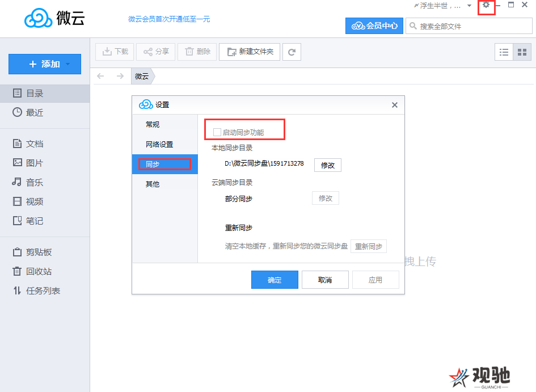Open settings via the gear icon
Image resolution: width=536 pixels, height=392 pixels.
[x=486, y=5]
